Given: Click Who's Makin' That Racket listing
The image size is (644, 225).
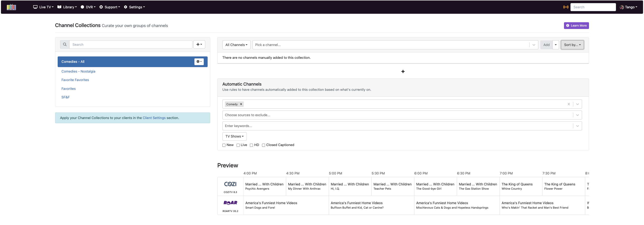Looking at the screenshot, I should [542, 205].
